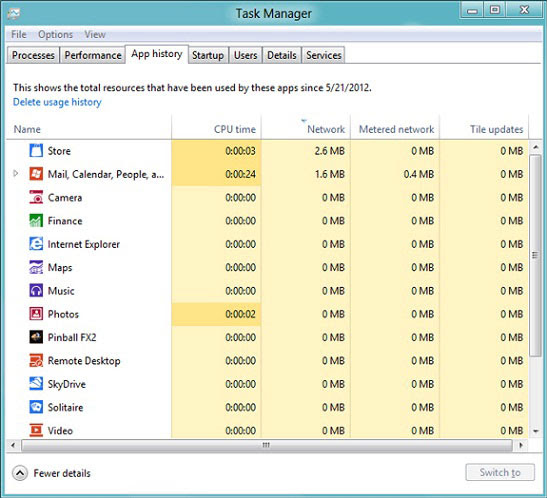This screenshot has width=547, height=498.
Task: Select the Photos app icon
Action: (36, 314)
